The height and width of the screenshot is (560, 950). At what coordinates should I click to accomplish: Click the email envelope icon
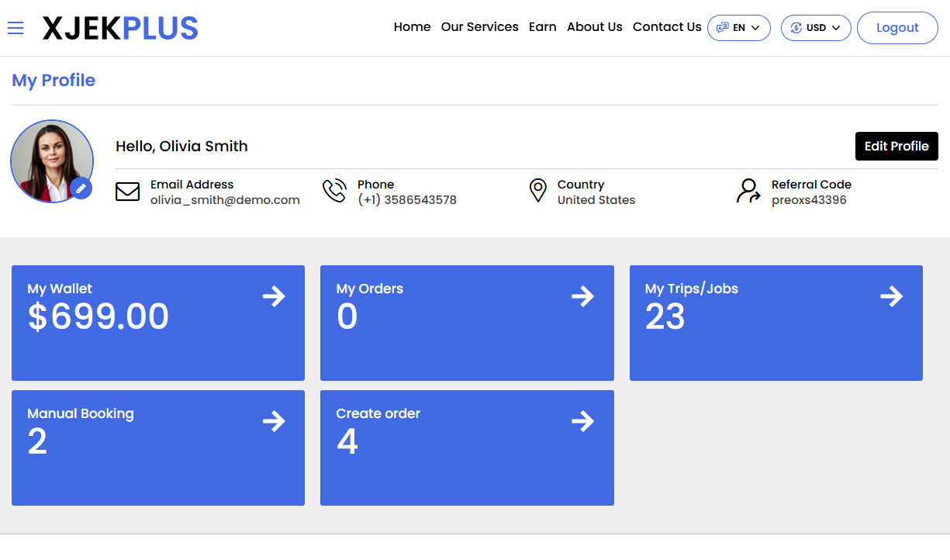pyautogui.click(x=127, y=192)
